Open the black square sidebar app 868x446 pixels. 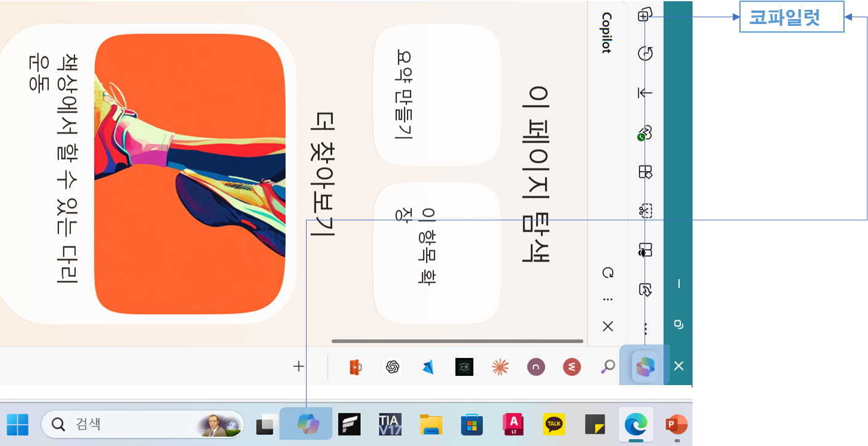click(464, 367)
